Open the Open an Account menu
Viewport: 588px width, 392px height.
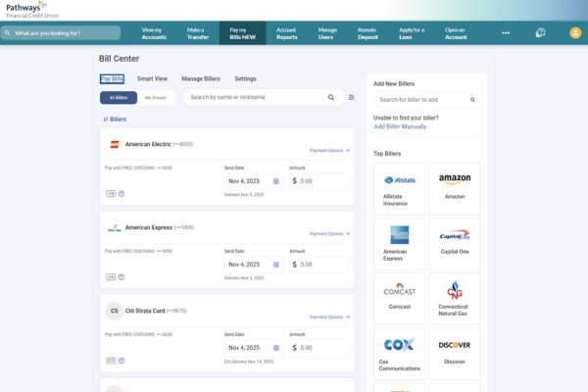point(456,33)
